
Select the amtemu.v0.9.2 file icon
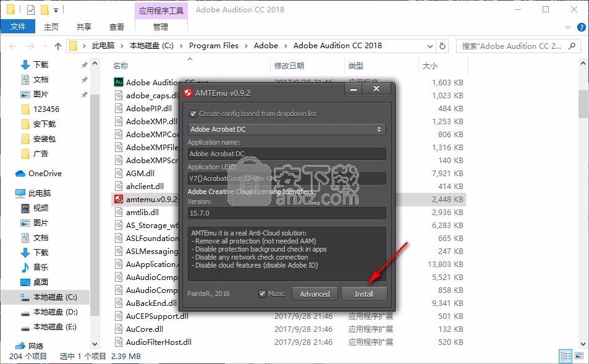119,199
